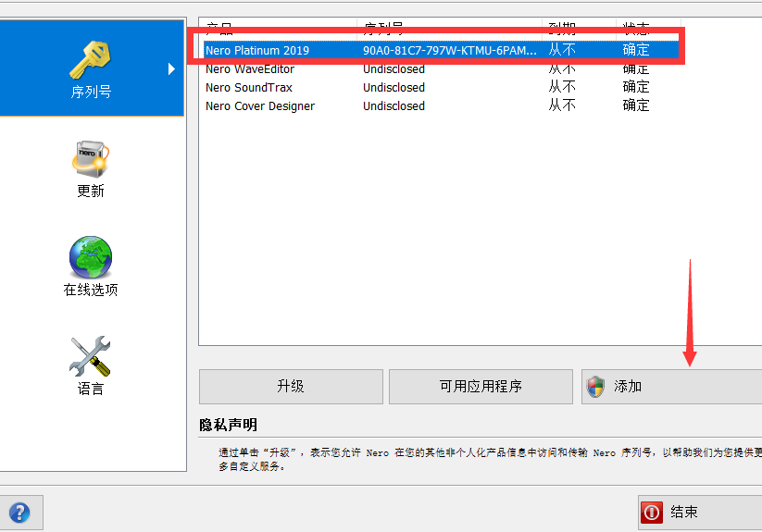Click 确定 status in Nero Cover Designer row
The height and width of the screenshot is (532, 762).
(x=636, y=105)
